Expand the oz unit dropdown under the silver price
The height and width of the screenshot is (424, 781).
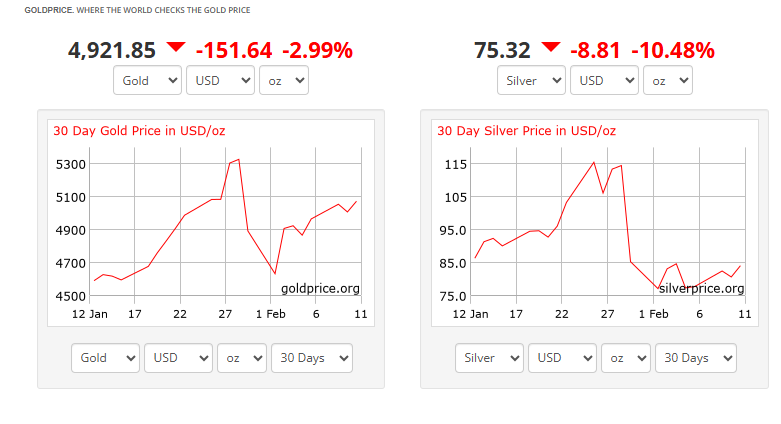point(667,80)
